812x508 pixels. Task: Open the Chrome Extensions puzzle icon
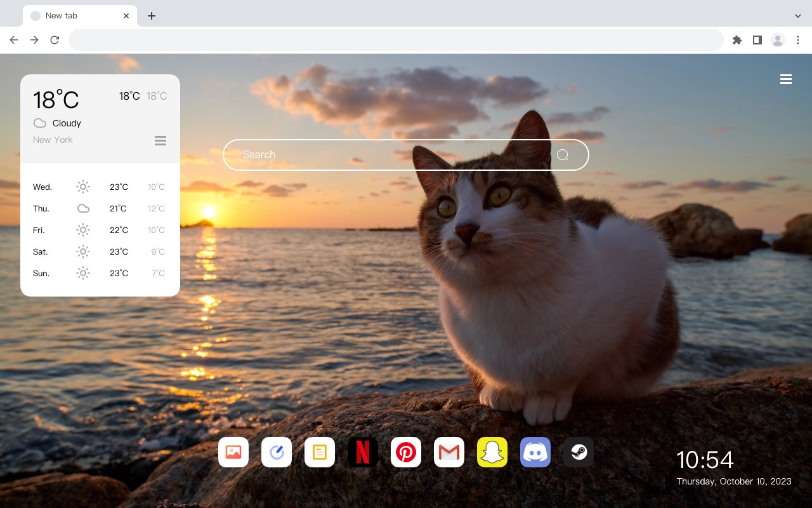(x=737, y=40)
